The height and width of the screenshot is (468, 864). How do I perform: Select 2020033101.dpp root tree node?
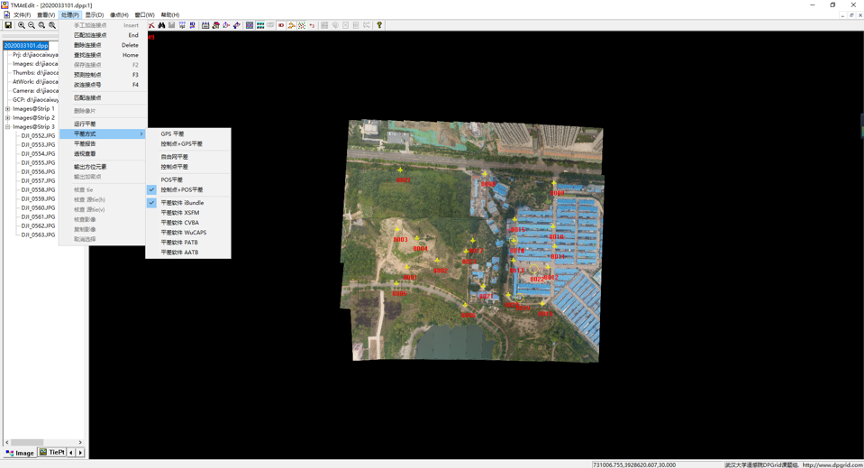coord(26,46)
